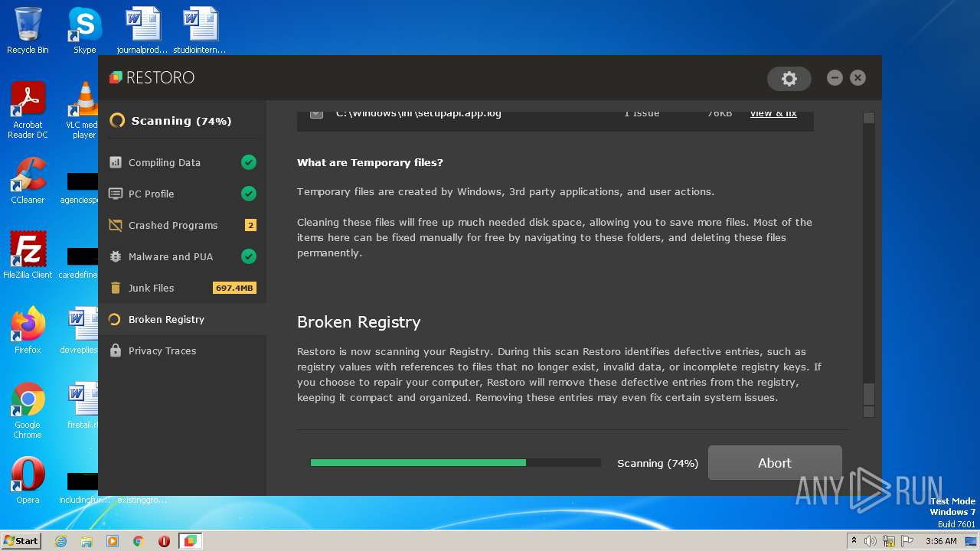Image resolution: width=980 pixels, height=551 pixels.
Task: Click the 3:36 AM clock
Action: (x=941, y=541)
